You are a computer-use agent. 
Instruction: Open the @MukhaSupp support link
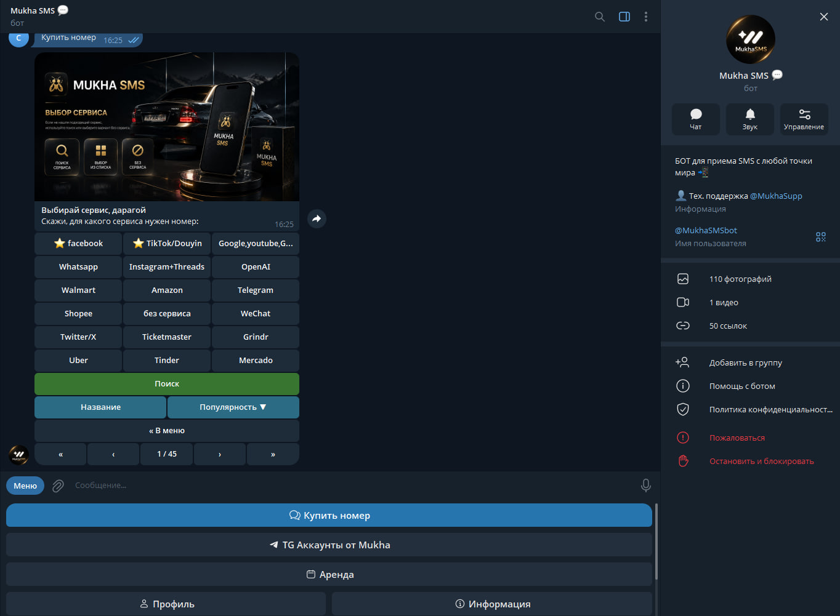[x=776, y=196]
